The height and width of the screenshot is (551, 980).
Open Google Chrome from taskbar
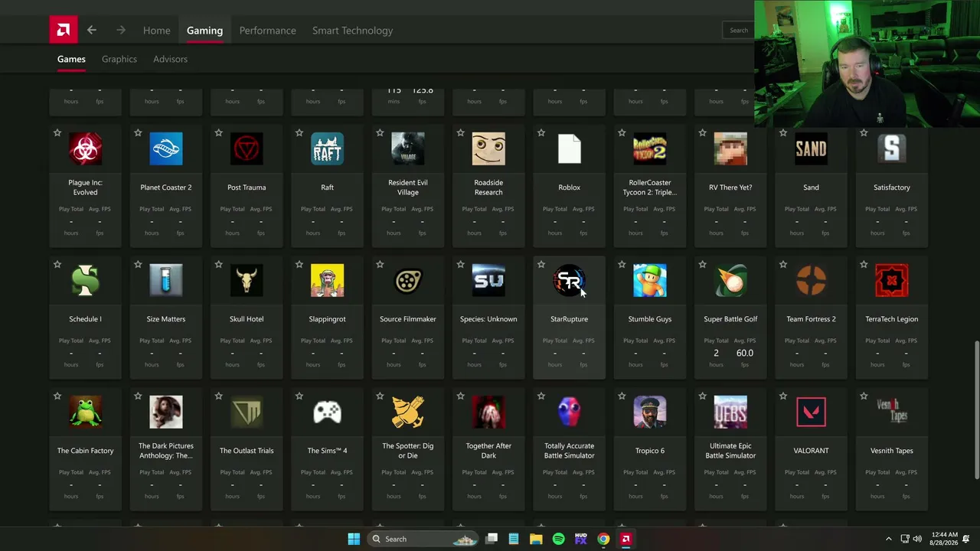[603, 539]
